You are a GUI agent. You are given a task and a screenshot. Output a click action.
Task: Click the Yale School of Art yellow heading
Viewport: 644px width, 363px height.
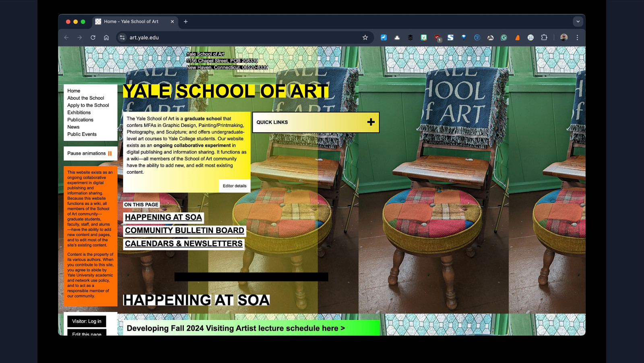(225, 91)
